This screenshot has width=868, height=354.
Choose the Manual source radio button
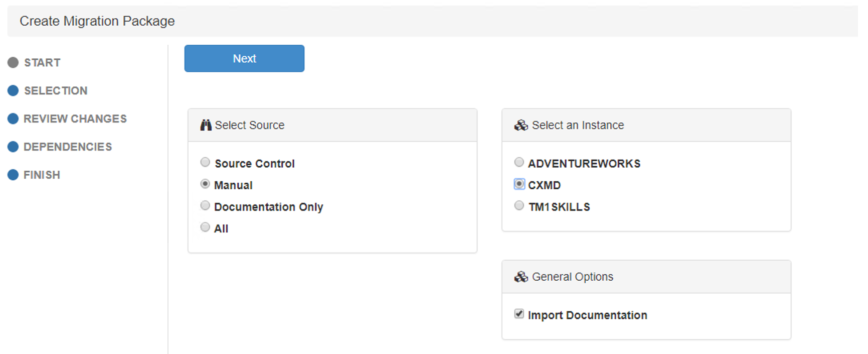205,184
